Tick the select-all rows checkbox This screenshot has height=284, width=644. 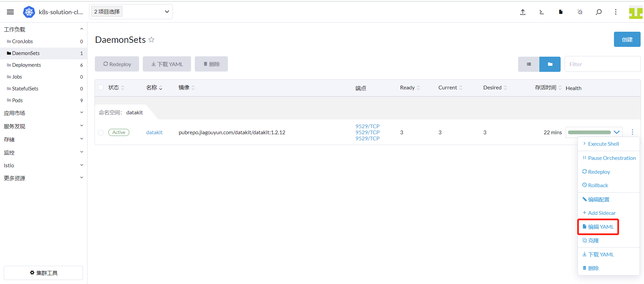tap(101, 88)
